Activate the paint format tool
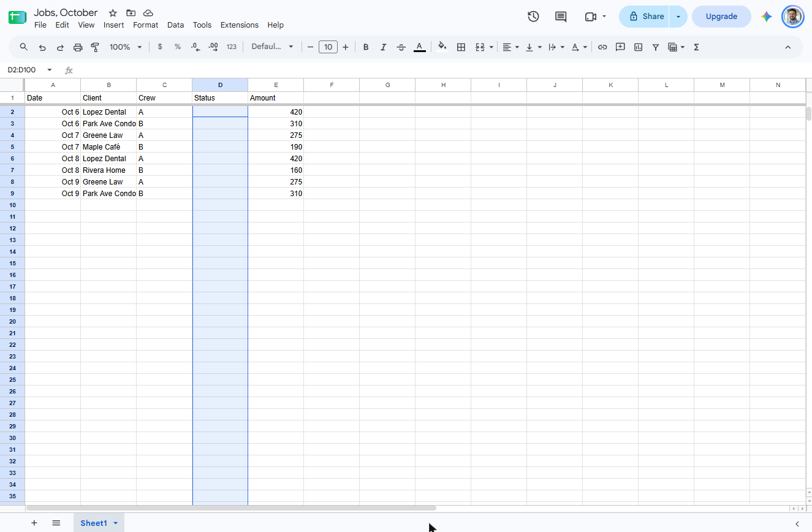Screen dimensions: 812x532 pyautogui.click(x=95, y=47)
